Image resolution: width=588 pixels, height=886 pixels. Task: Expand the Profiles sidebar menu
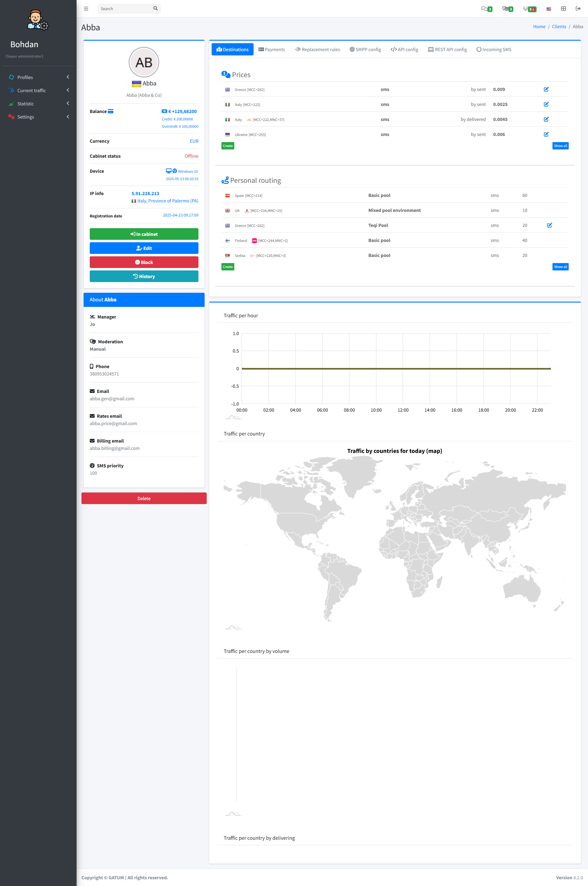[37, 77]
